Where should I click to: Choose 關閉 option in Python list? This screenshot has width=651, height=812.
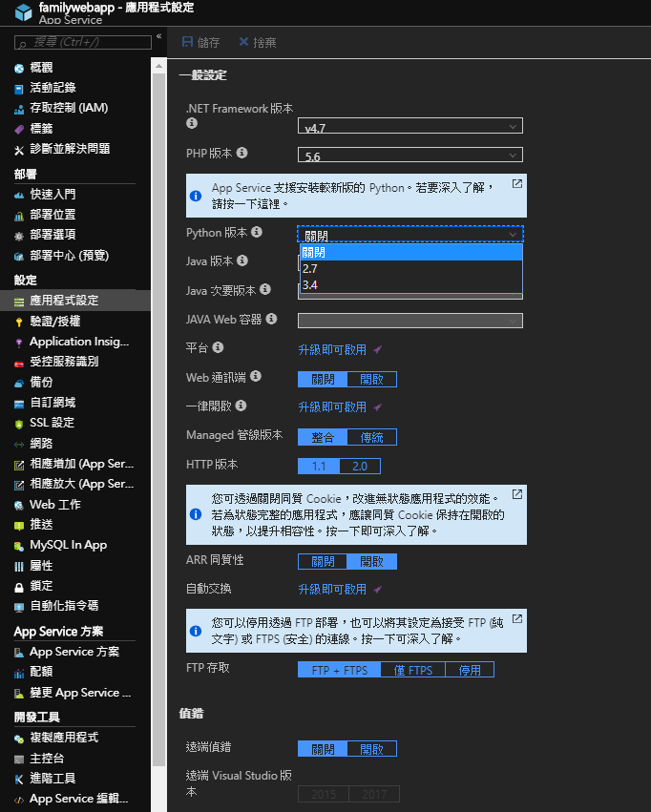(411, 253)
